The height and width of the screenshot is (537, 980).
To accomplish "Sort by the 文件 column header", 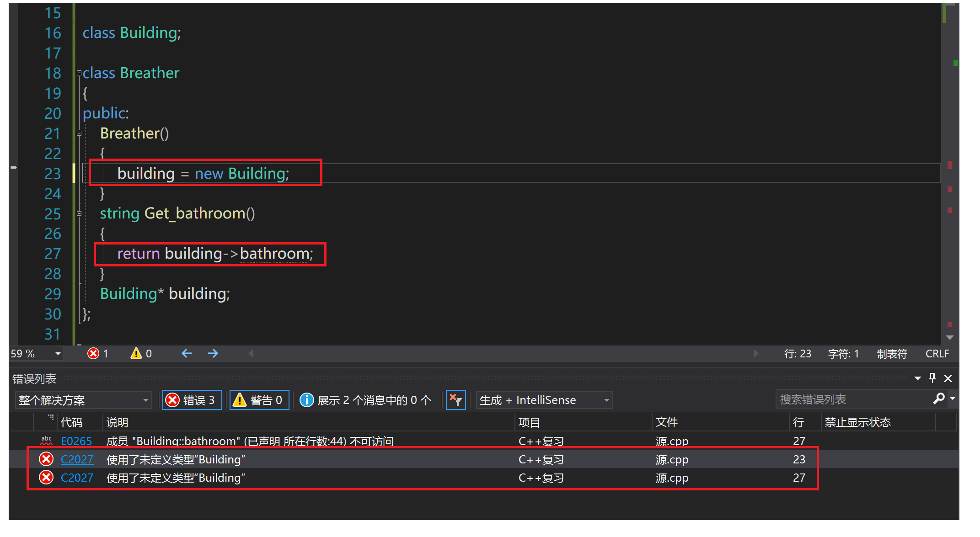I will coord(666,422).
